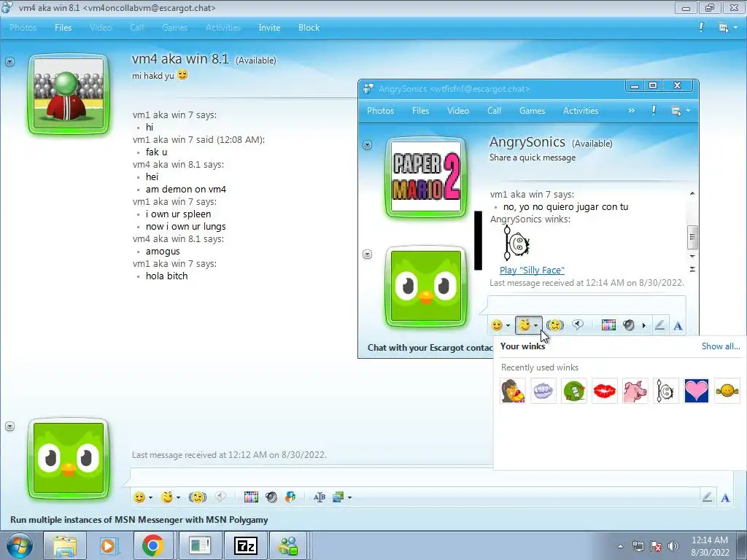Start Video in AngrySonics window
Screen dimensions: 747x560
click(458, 111)
